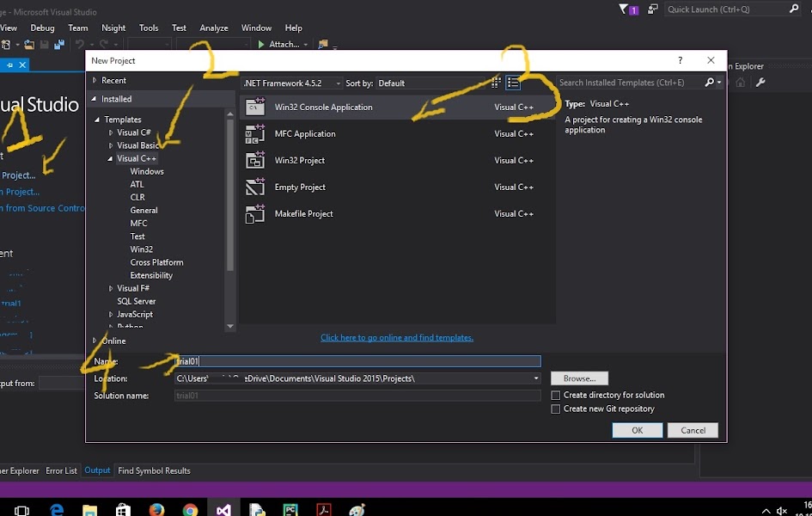Open the Tools menu
This screenshot has height=516, width=812.
(149, 28)
